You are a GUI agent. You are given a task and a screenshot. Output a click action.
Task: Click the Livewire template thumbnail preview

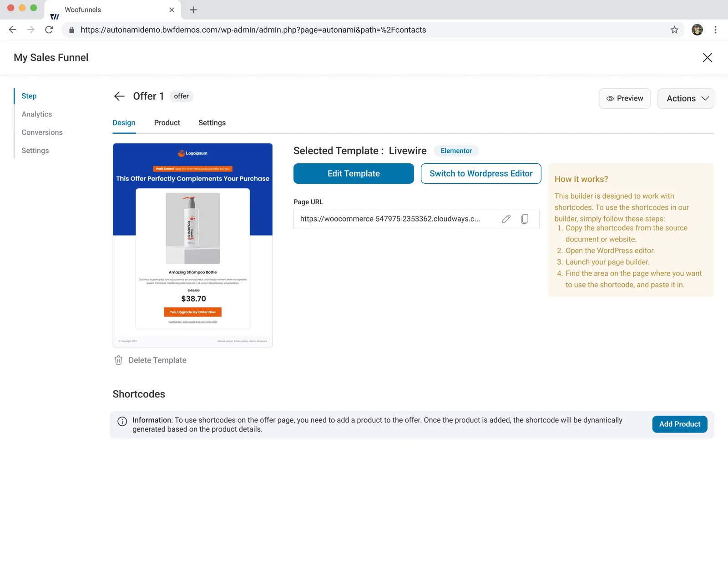click(193, 245)
